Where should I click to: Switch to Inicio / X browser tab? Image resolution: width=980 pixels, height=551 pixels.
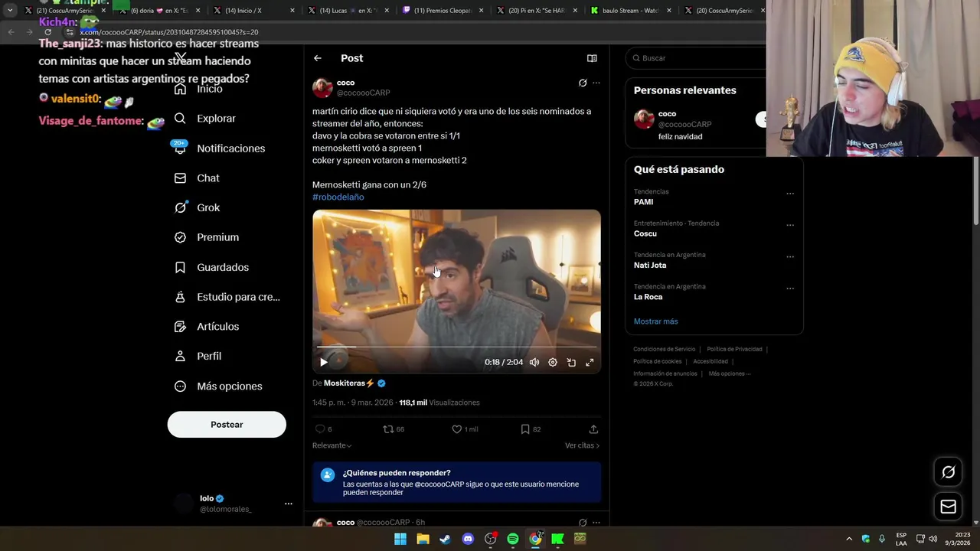pyautogui.click(x=253, y=11)
